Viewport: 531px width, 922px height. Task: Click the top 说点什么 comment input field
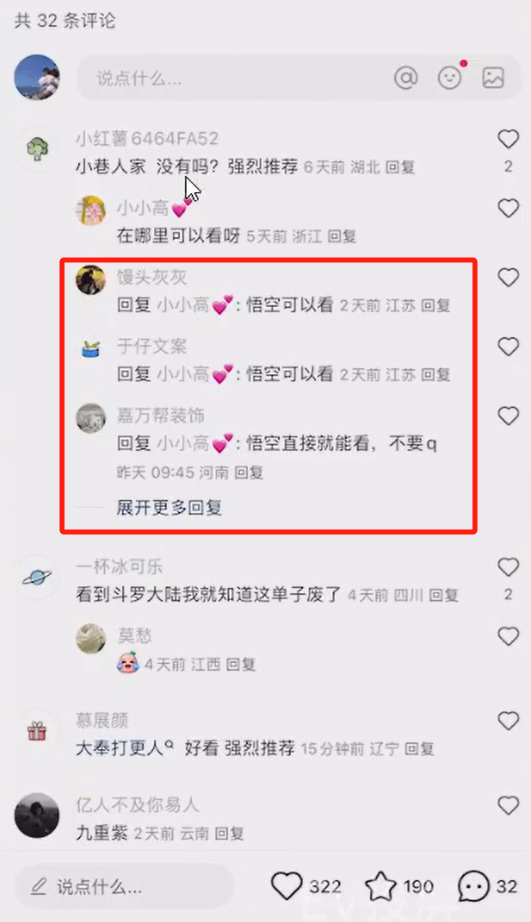click(235, 78)
